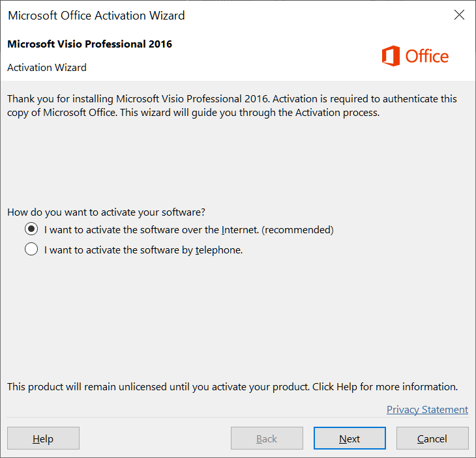Close the Activation Wizard with the X
The width and height of the screenshot is (476, 458).
point(459,14)
